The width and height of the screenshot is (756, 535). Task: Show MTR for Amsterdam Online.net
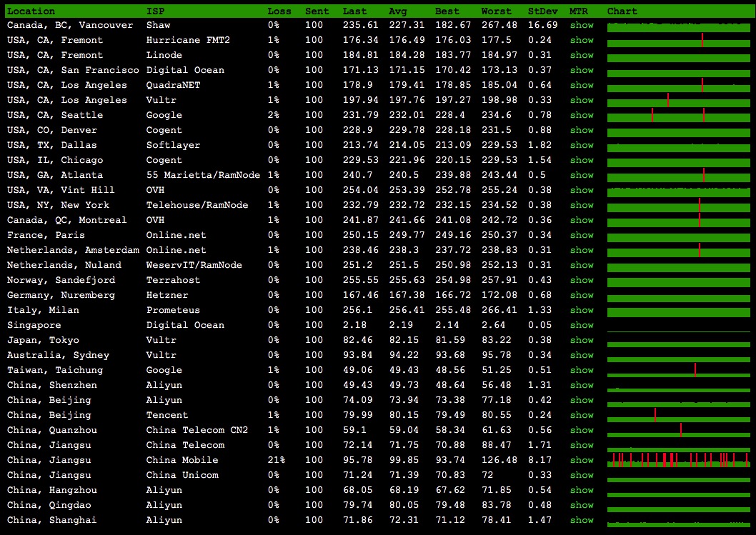582,250
